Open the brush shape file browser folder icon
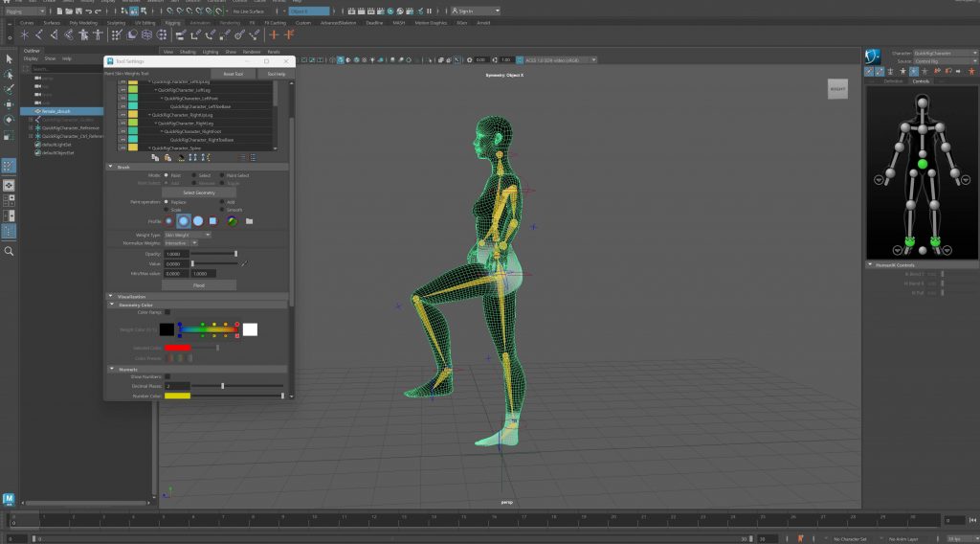The width and height of the screenshot is (980, 544). 249,221
